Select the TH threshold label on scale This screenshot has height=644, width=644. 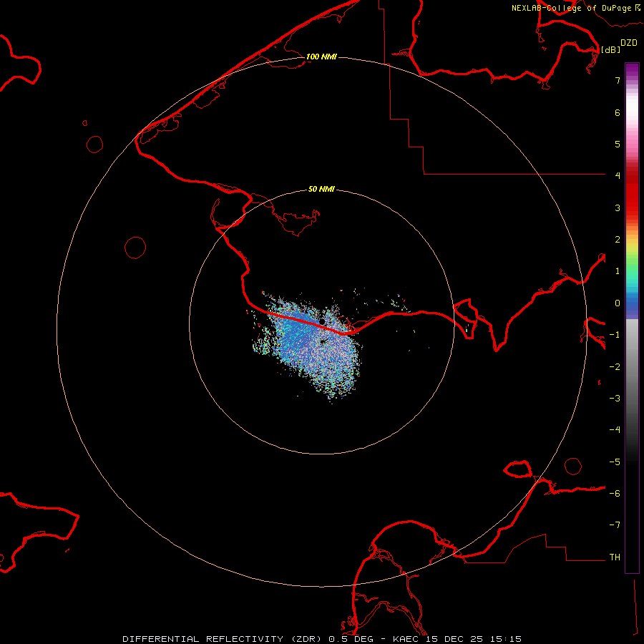pos(615,557)
